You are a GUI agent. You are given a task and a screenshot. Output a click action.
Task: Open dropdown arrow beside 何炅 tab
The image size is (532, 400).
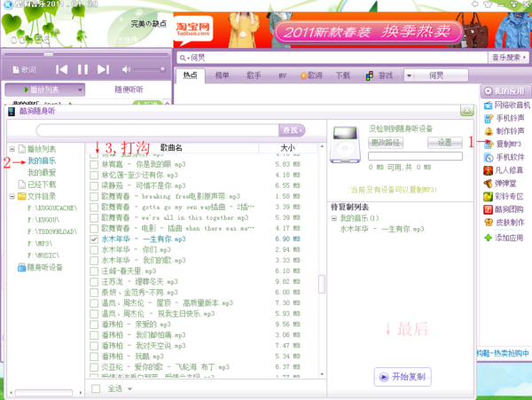(x=409, y=75)
